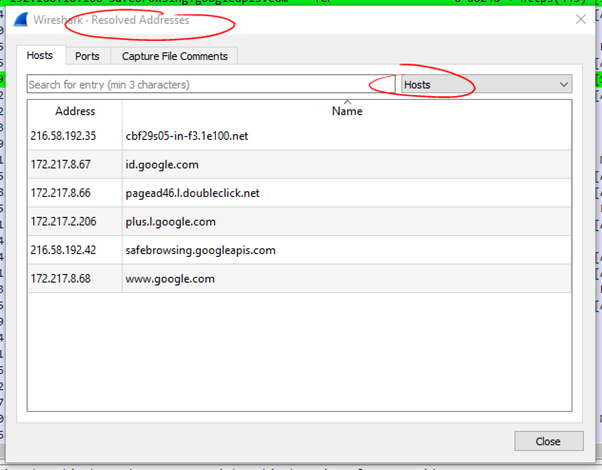Click the sort arrow above Name
The image size is (602, 470).
tap(347, 102)
